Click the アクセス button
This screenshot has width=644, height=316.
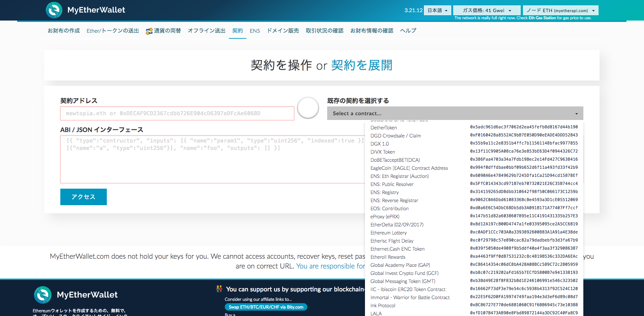83,197
